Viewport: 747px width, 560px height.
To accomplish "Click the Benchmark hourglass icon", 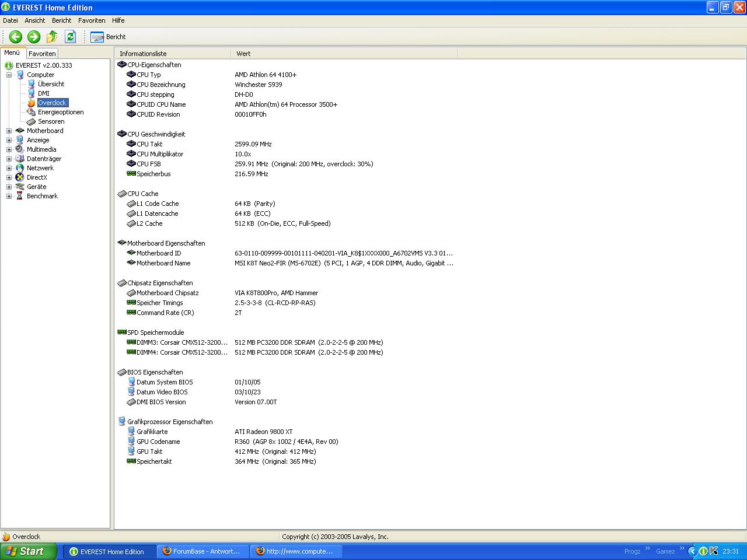I will [20, 196].
